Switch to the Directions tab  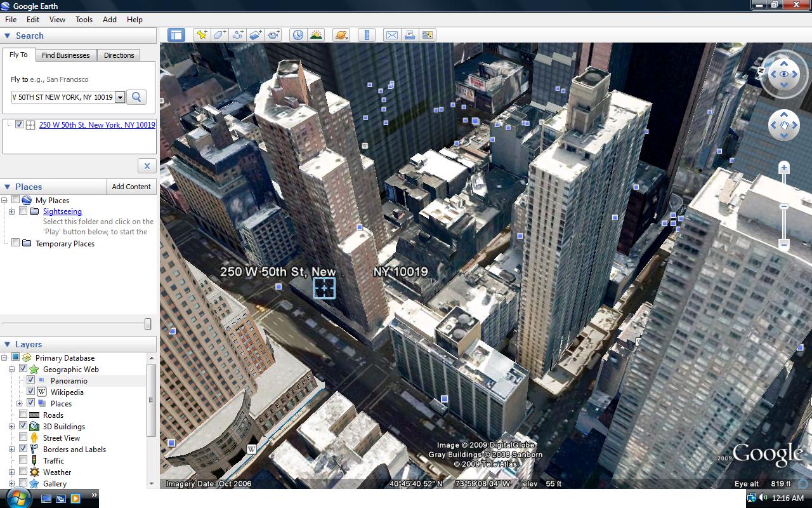(119, 55)
